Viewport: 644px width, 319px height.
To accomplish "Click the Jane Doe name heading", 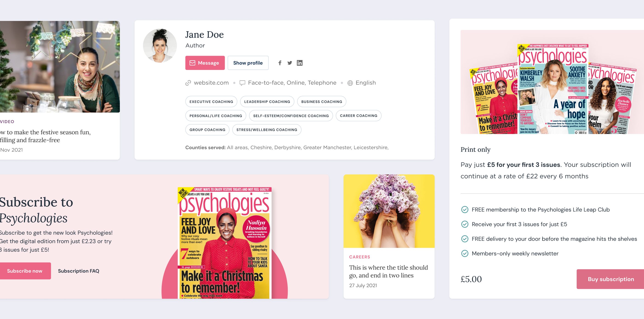I will point(204,35).
